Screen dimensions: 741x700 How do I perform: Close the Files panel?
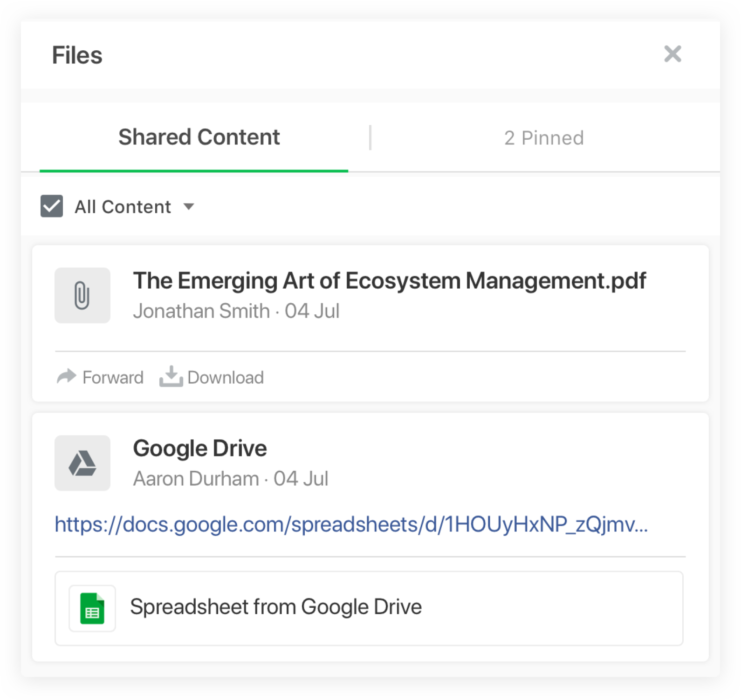tap(672, 54)
